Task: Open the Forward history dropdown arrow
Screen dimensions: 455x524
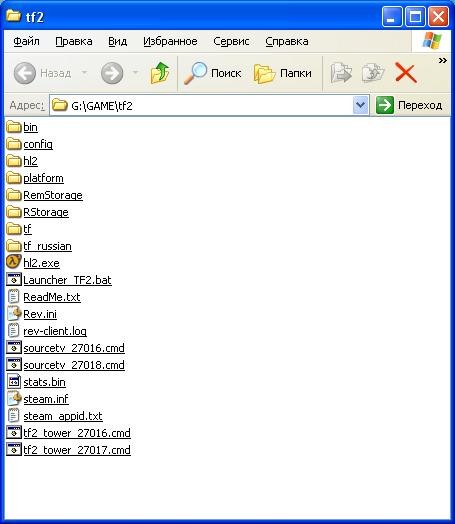Action: point(135,73)
